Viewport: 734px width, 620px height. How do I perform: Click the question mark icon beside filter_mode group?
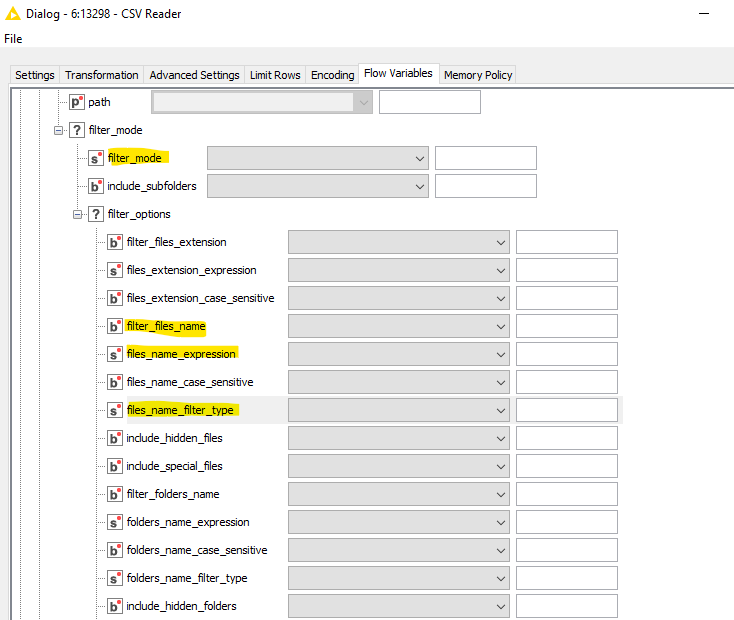[x=77, y=130]
